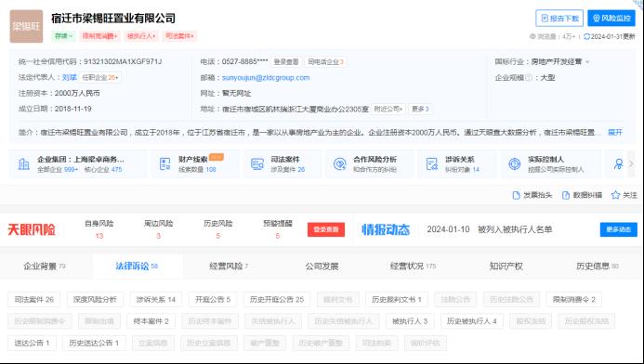Screen dimensions: 644x364
Task: Open the sunyoujun@zldcgroup.com email link
Action: pos(266,78)
